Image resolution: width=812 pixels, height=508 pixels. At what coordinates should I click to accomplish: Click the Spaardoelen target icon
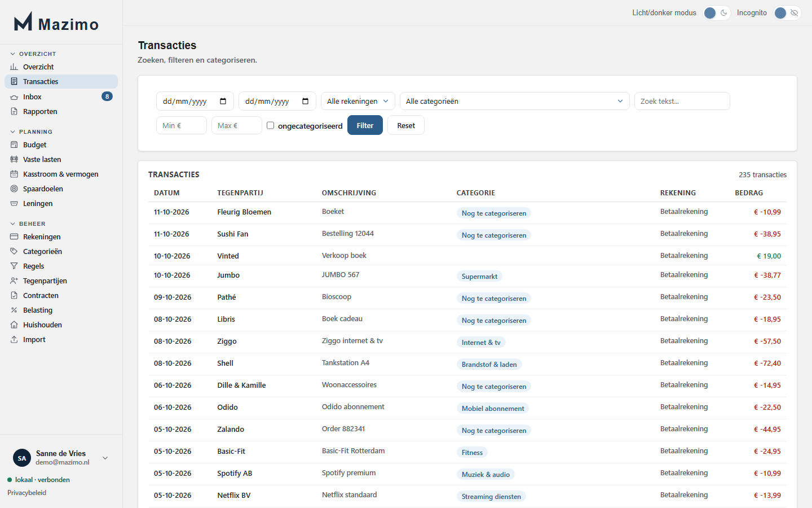pyautogui.click(x=14, y=189)
